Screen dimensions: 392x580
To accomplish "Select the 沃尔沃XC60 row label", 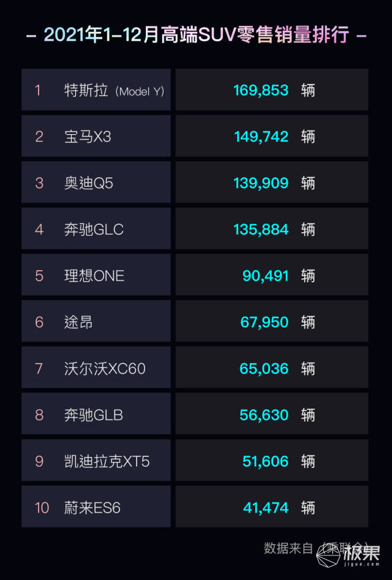I will pos(105,369).
